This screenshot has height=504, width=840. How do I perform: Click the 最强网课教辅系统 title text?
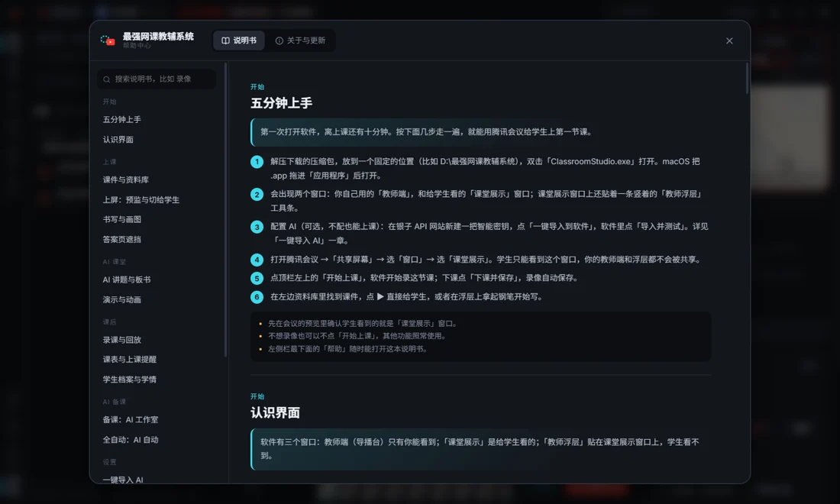click(158, 37)
